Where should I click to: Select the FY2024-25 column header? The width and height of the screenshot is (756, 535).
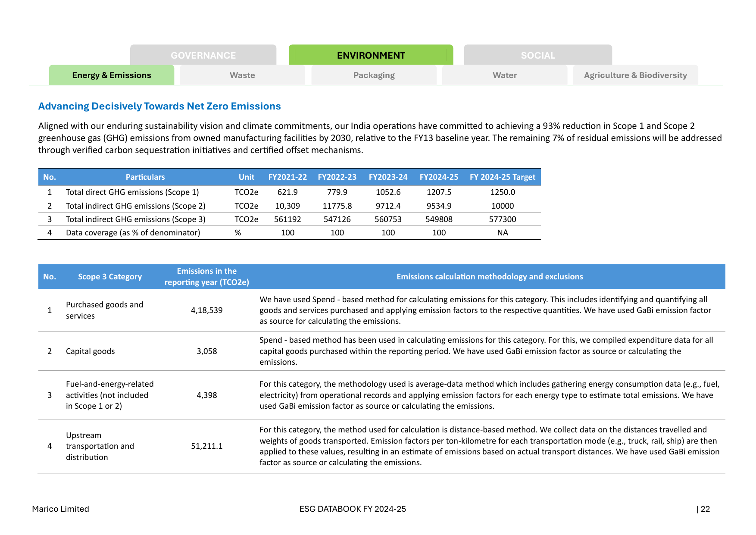[439, 177]
